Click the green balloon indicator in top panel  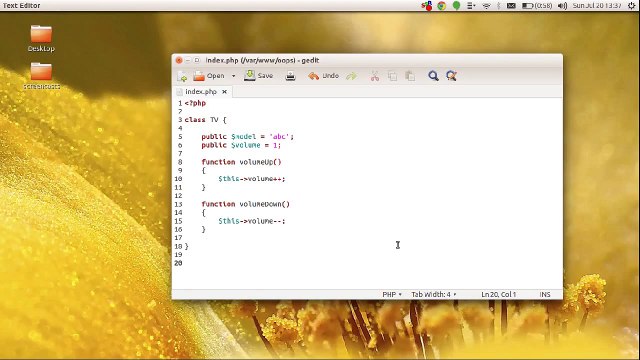click(456, 6)
